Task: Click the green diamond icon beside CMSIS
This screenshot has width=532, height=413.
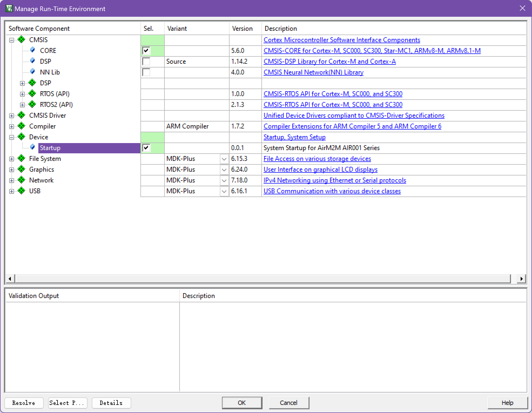Action: (x=21, y=39)
